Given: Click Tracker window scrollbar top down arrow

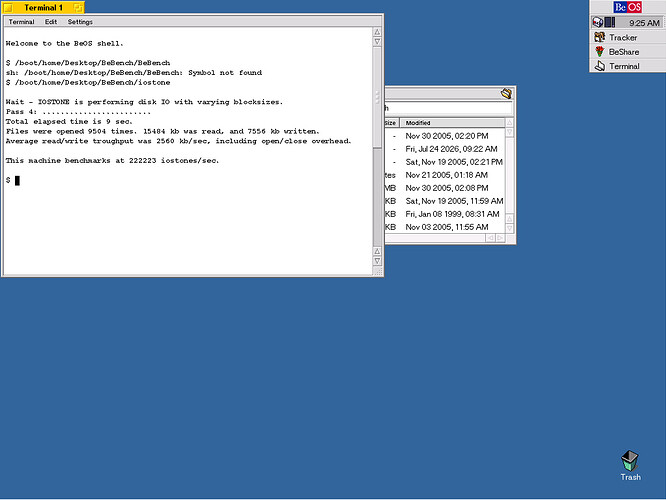Looking at the screenshot, I should (x=510, y=132).
